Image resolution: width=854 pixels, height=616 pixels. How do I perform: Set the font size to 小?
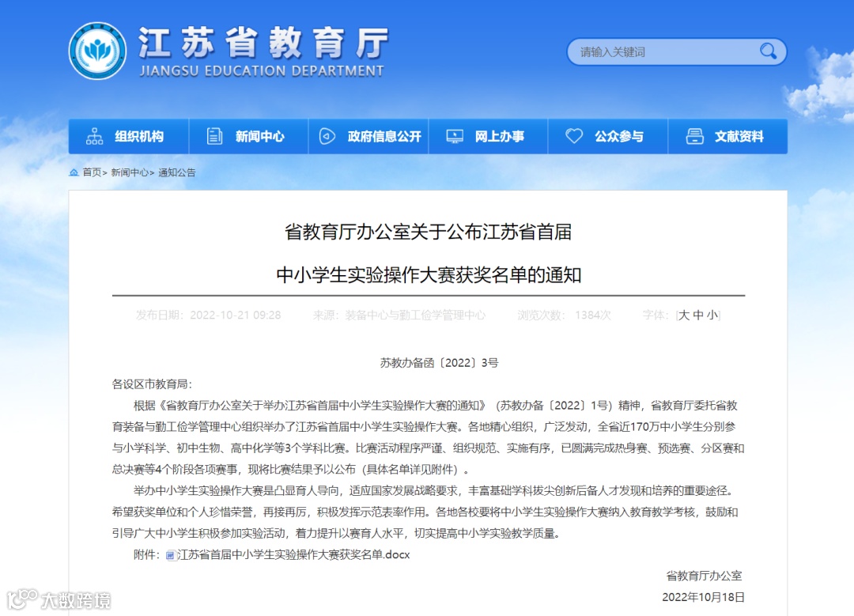(x=712, y=316)
